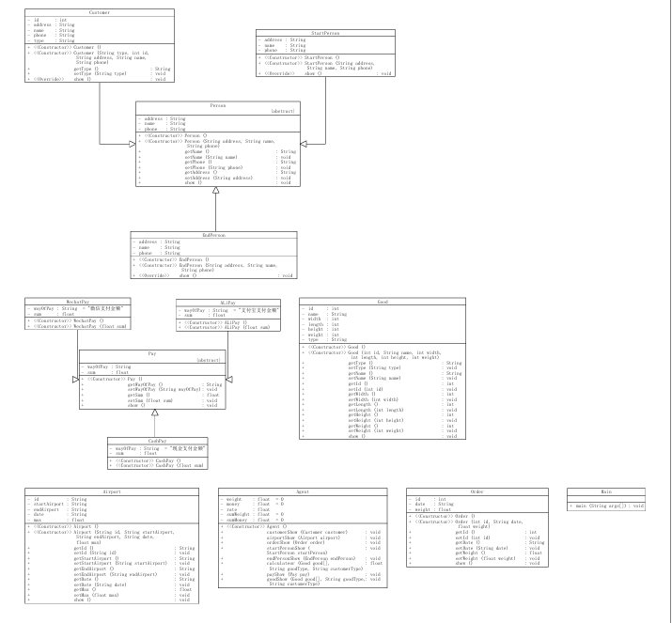Select the sumWeight attribute in Agent class
Viewport: 672px width, 623px height.
click(x=253, y=514)
